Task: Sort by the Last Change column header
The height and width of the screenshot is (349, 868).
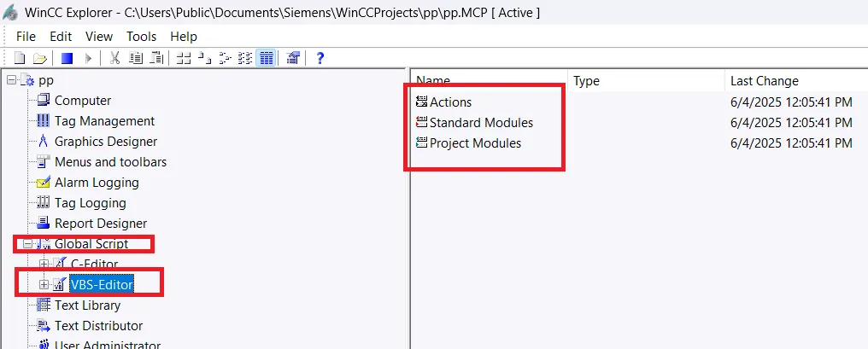Action: (x=764, y=81)
